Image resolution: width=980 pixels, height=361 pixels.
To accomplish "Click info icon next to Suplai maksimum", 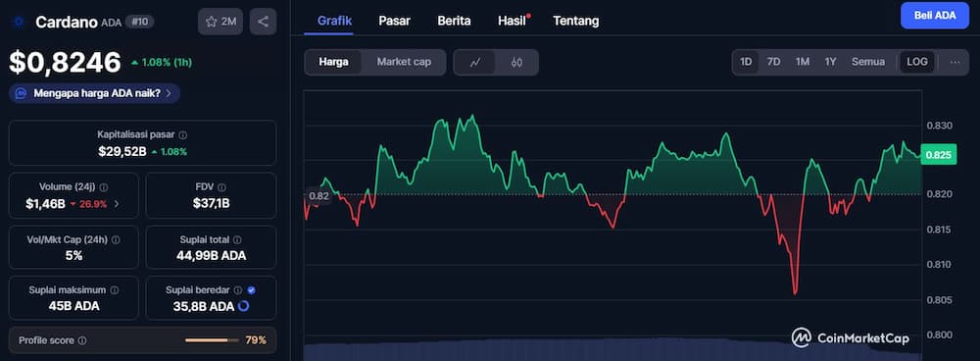I will (x=115, y=290).
